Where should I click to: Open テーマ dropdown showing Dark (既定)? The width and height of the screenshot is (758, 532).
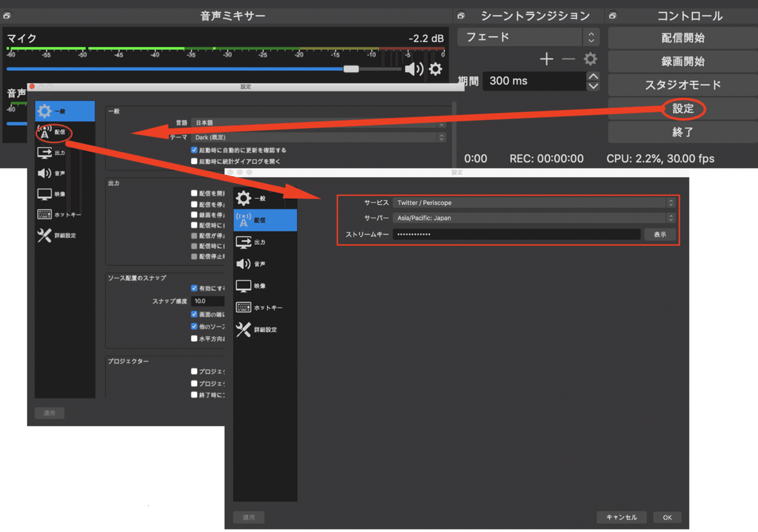(x=318, y=137)
